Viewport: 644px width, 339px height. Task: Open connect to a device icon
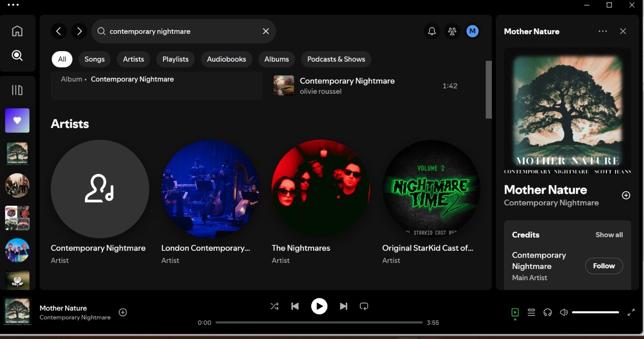(x=547, y=312)
